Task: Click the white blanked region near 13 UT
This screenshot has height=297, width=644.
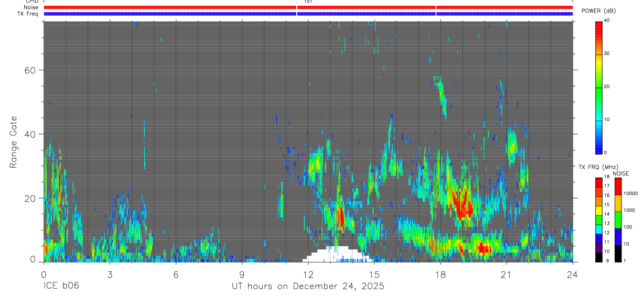Action: [x=337, y=254]
